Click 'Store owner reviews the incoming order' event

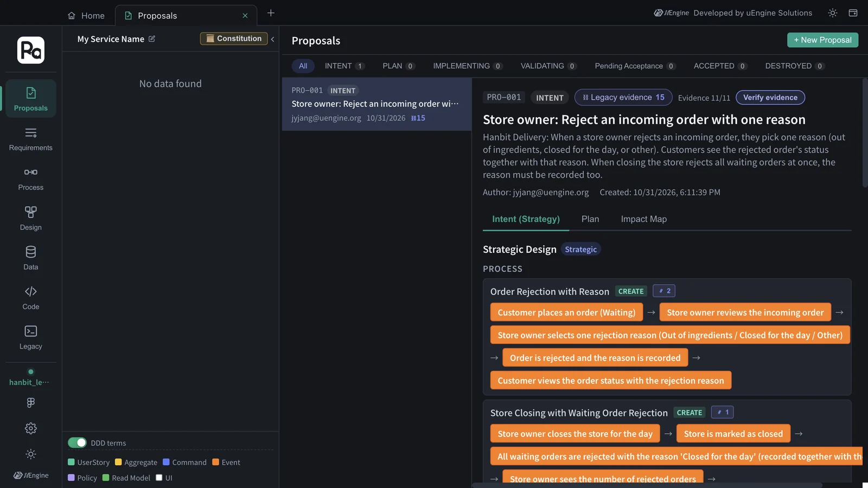(x=745, y=312)
